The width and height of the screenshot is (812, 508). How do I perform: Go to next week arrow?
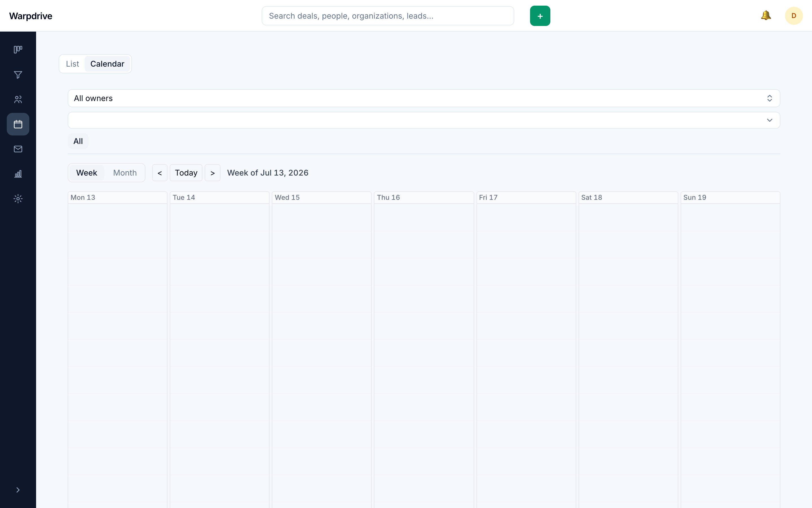(212, 173)
